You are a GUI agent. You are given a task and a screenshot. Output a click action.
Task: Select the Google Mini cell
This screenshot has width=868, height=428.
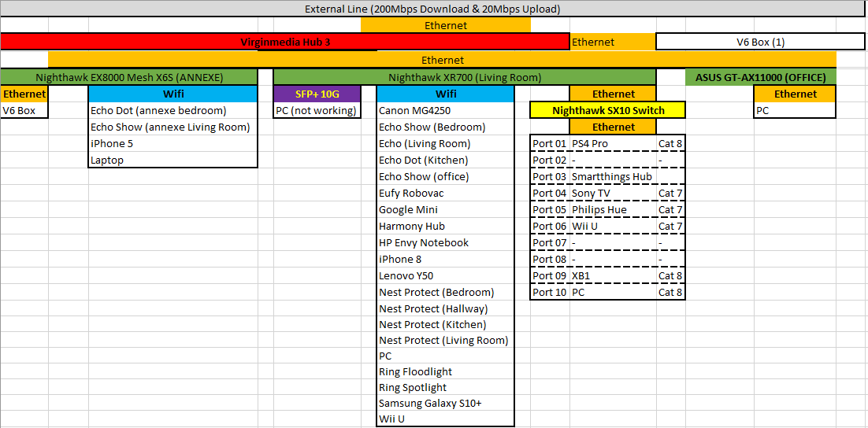(446, 209)
